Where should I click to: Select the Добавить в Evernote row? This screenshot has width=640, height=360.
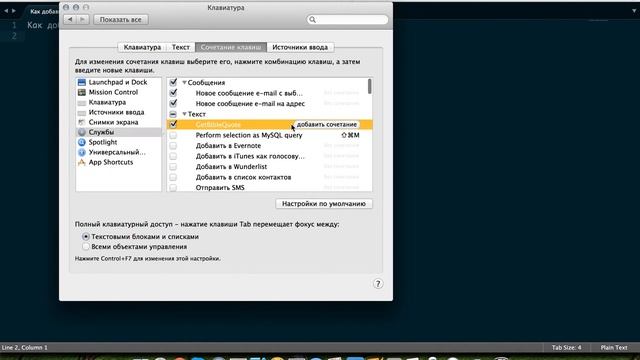269,146
